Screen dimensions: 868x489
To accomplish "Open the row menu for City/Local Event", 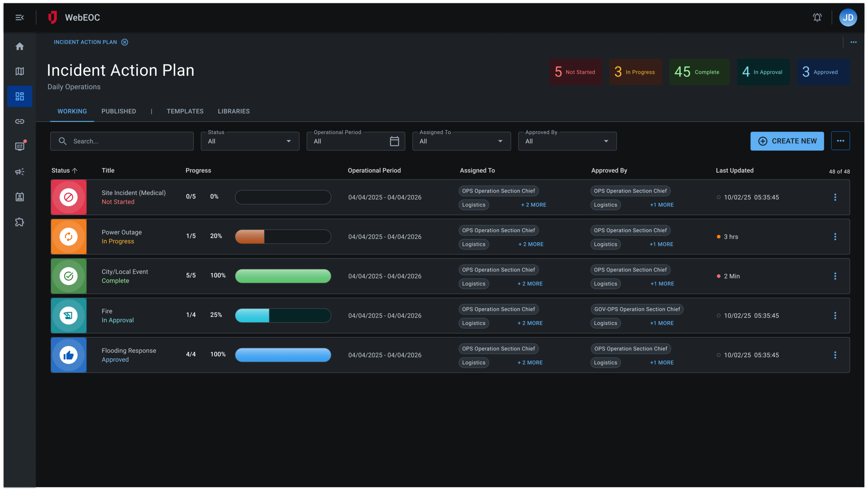I will [x=835, y=276].
